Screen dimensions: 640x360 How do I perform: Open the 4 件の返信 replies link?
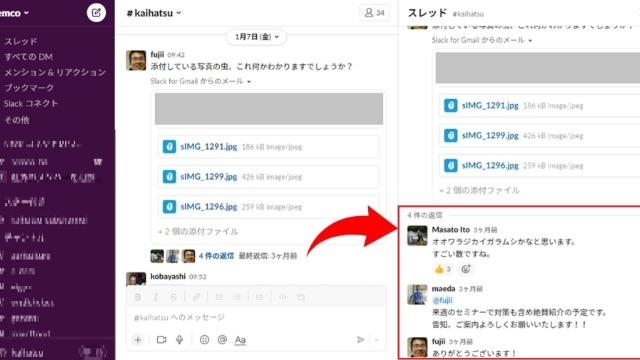pyautogui.click(x=216, y=256)
